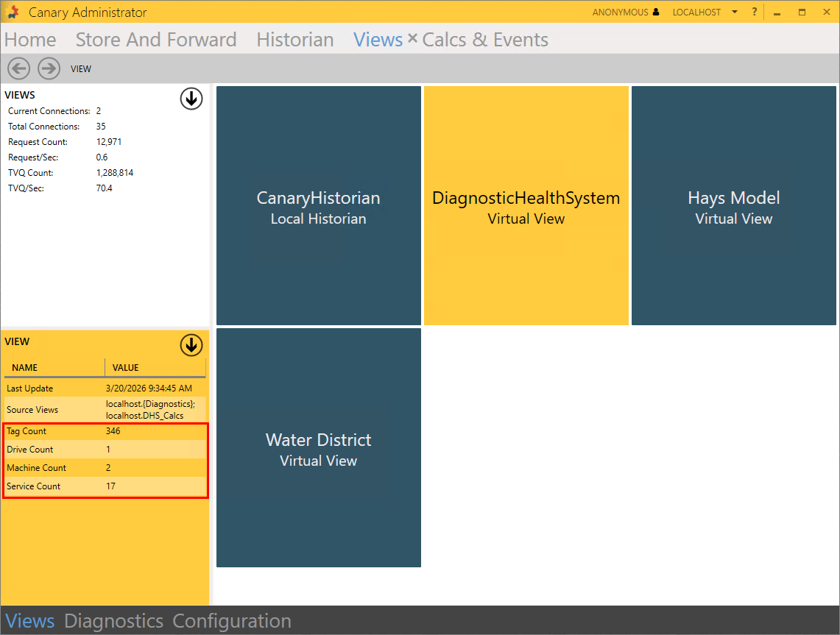840x635 pixels.
Task: Close the Views tab
Action: click(x=412, y=39)
